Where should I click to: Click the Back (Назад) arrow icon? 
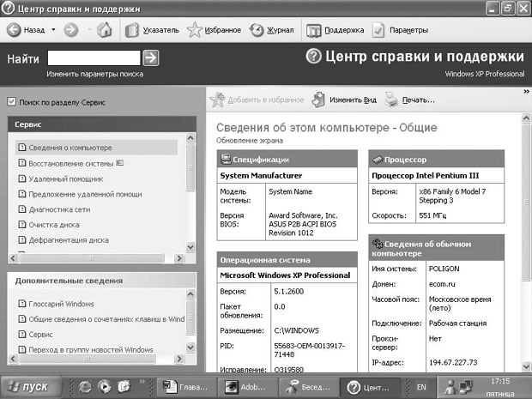14,30
